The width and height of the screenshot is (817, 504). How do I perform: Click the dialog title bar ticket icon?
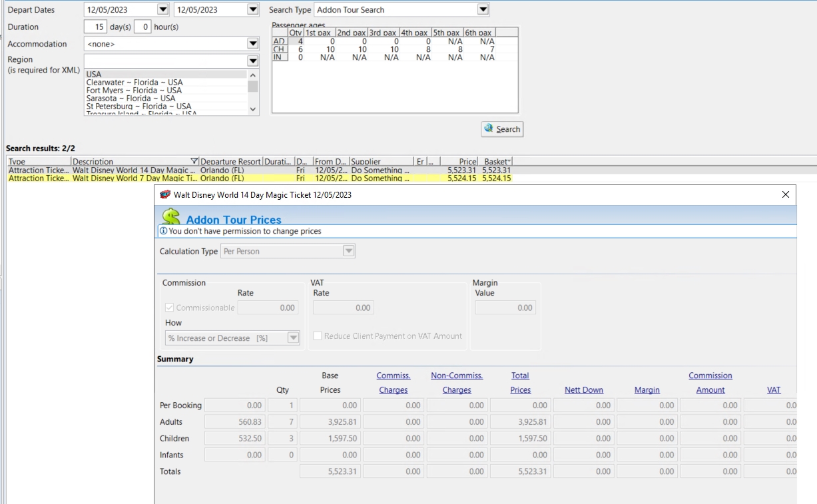(165, 195)
